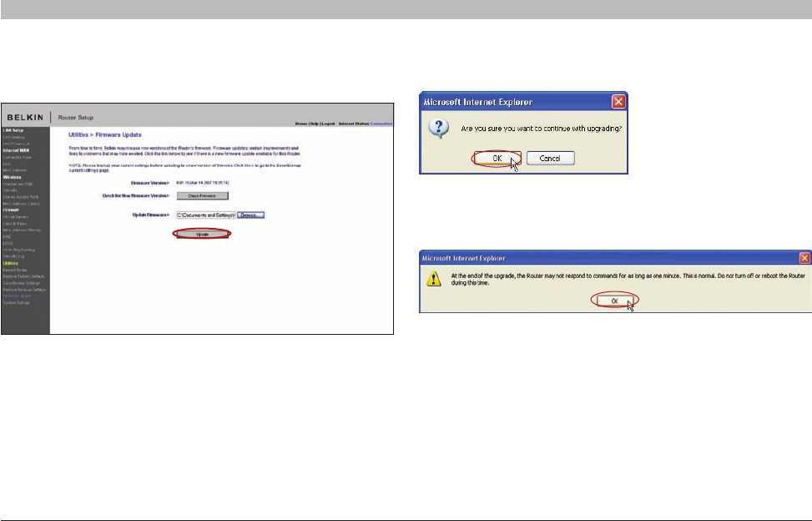Viewport: 812px width, 521px height.
Task: Click the 'Utilities > Firmware Update' page heading
Action: pyautogui.click(x=105, y=134)
